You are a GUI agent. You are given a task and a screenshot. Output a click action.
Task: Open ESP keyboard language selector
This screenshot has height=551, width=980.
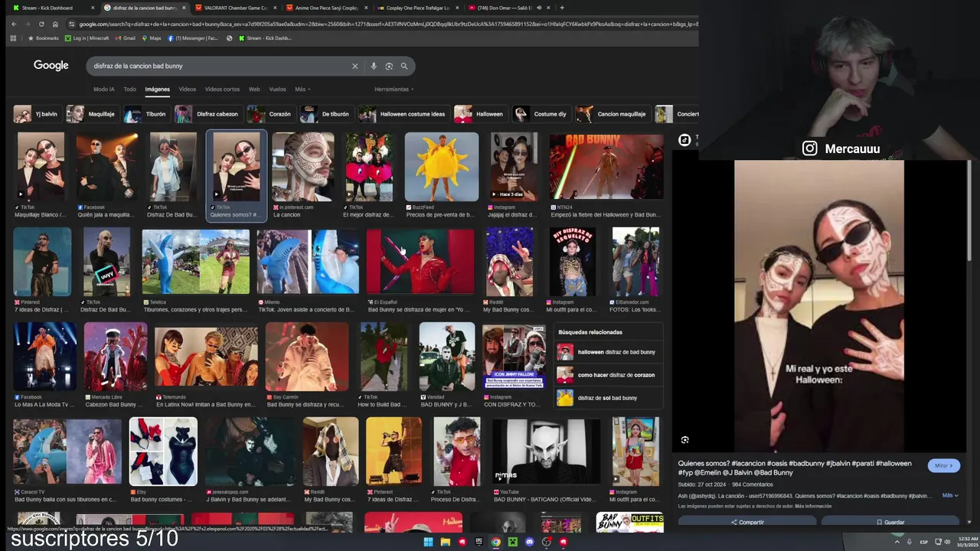(x=923, y=542)
